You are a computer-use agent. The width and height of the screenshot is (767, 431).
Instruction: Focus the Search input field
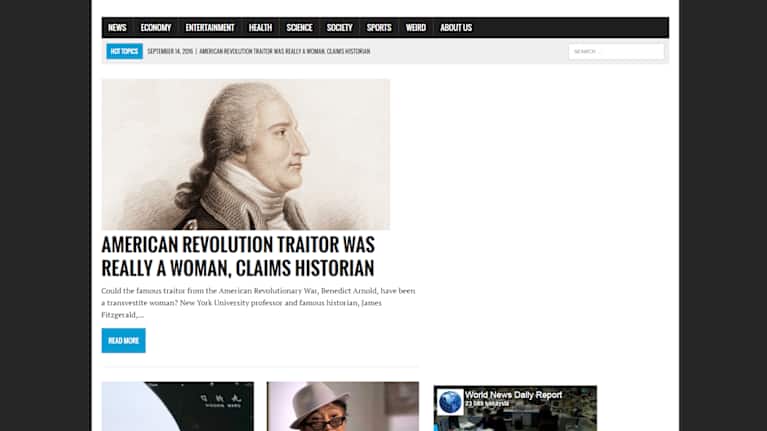point(615,51)
